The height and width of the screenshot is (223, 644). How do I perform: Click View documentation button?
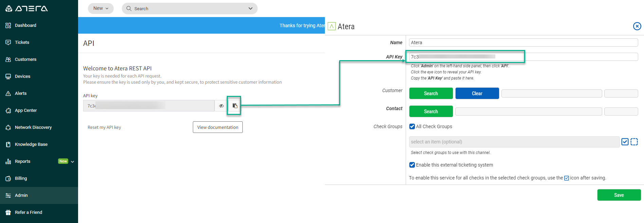(x=218, y=127)
